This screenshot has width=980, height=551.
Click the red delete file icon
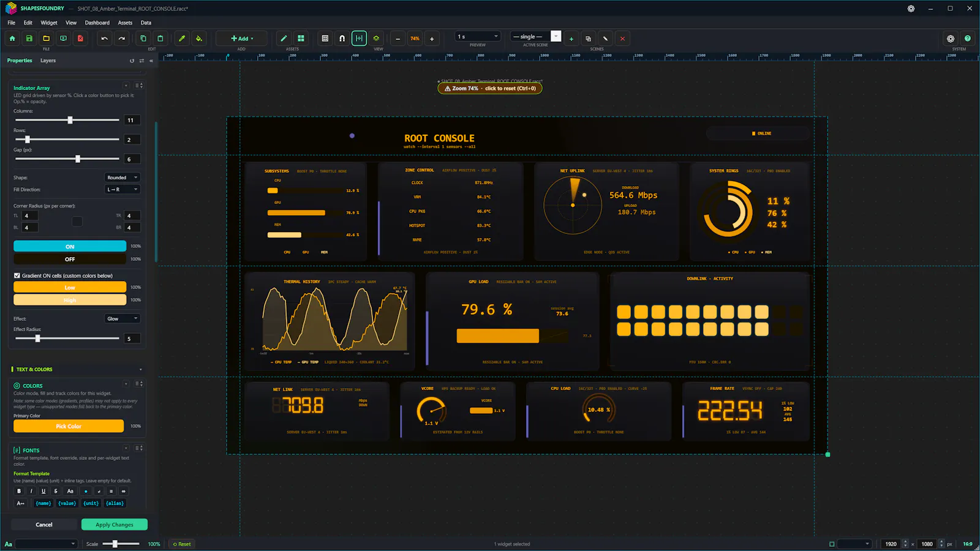80,39
